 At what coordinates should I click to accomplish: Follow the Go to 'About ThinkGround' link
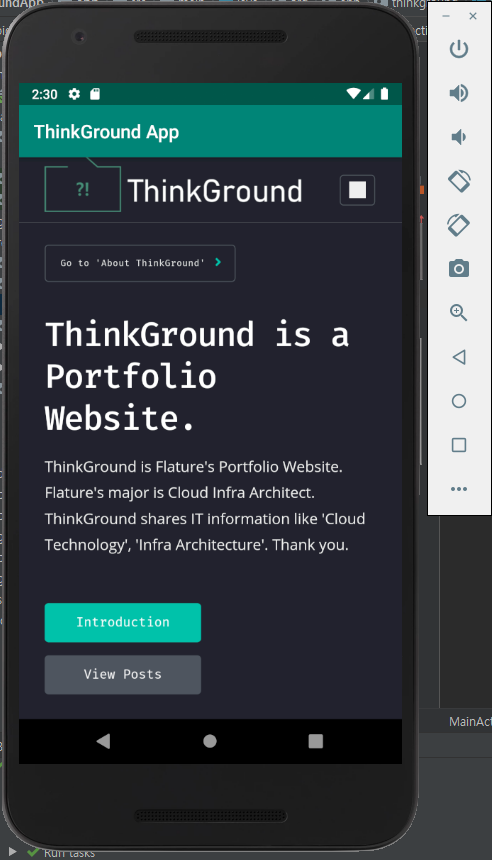point(140,263)
